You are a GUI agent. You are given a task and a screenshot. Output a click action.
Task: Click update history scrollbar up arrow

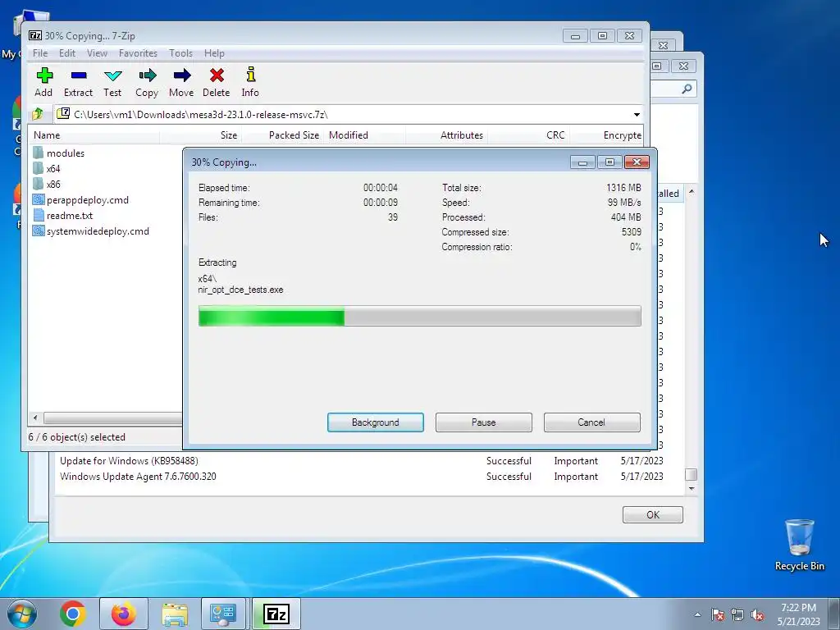691,192
